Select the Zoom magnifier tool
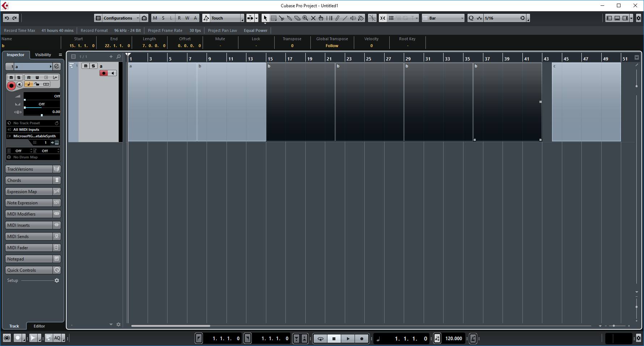The height and width of the screenshot is (346, 644). 305,18
